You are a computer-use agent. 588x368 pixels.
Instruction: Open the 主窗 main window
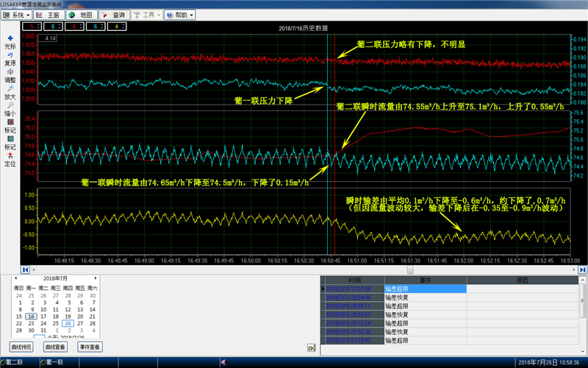pyautogui.click(x=49, y=15)
